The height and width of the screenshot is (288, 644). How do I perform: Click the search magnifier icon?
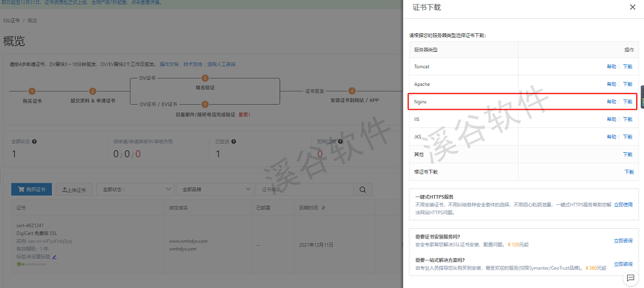(x=363, y=189)
